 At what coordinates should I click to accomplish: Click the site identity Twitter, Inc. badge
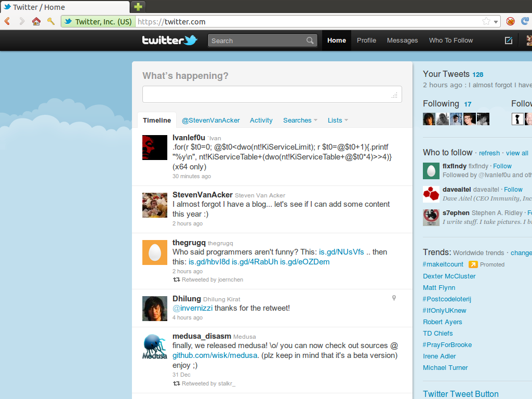click(x=98, y=22)
